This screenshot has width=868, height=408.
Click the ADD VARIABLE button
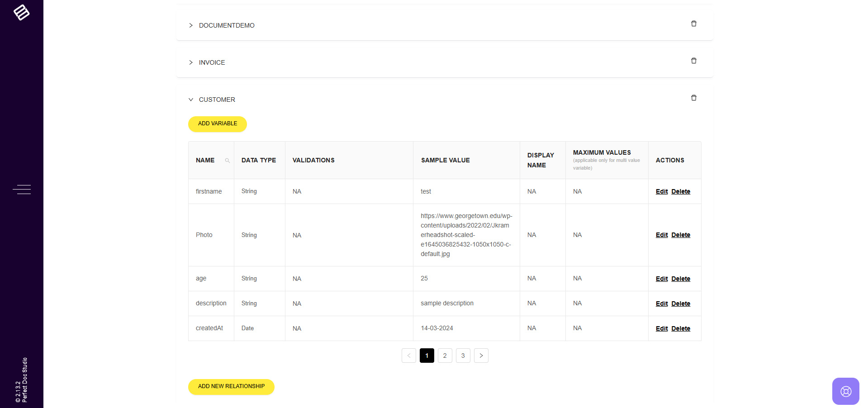pyautogui.click(x=217, y=124)
